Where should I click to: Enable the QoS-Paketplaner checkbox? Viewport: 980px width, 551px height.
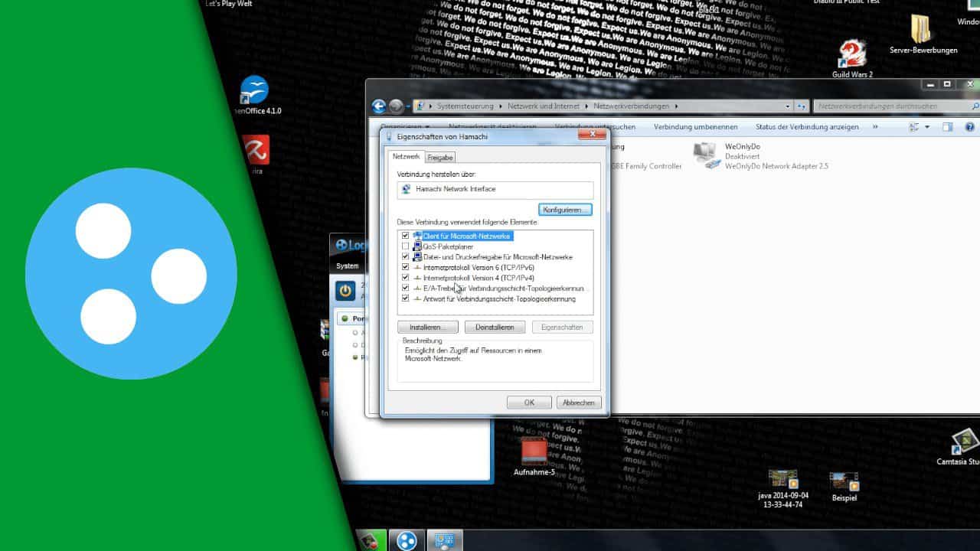(405, 246)
